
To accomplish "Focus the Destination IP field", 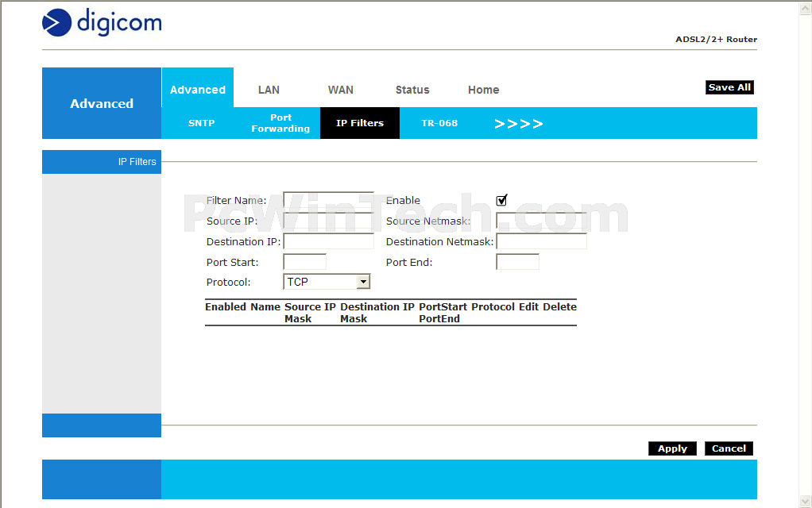I will (328, 241).
